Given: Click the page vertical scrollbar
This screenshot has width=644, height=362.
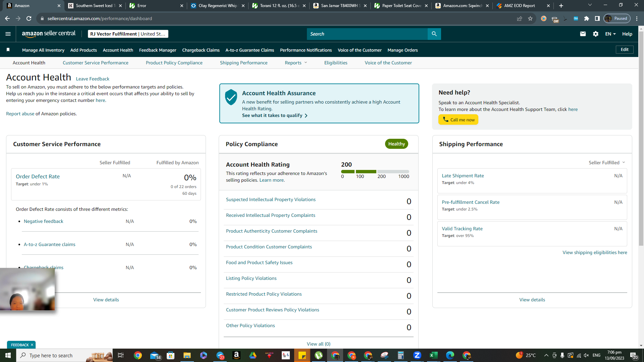Looking at the screenshot, I should (x=641, y=139).
